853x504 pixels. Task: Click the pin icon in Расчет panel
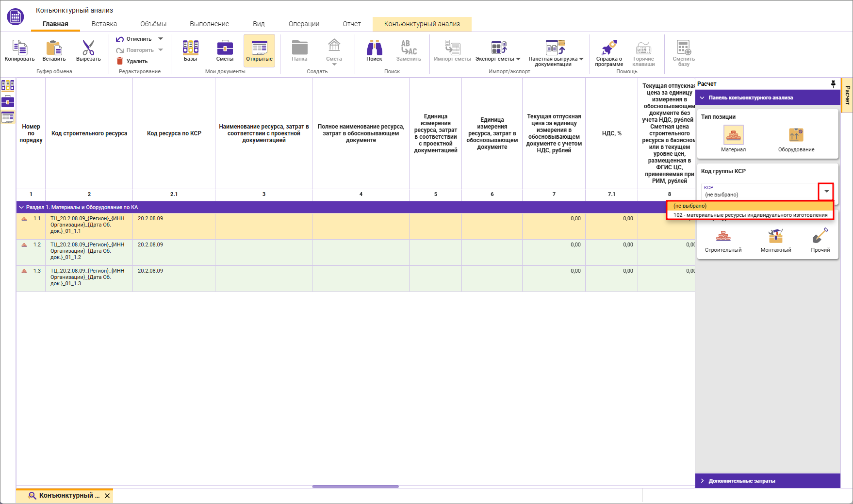click(x=833, y=84)
